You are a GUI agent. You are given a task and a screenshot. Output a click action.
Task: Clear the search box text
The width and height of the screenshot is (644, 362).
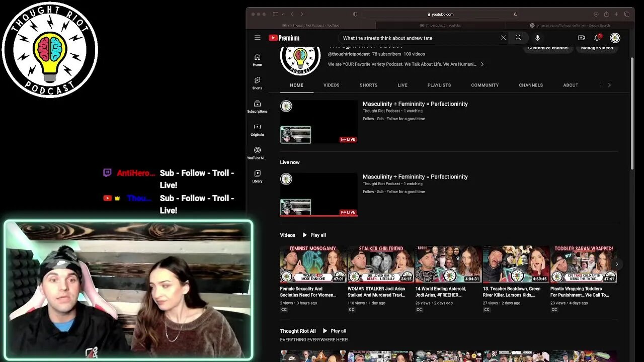[x=503, y=38]
